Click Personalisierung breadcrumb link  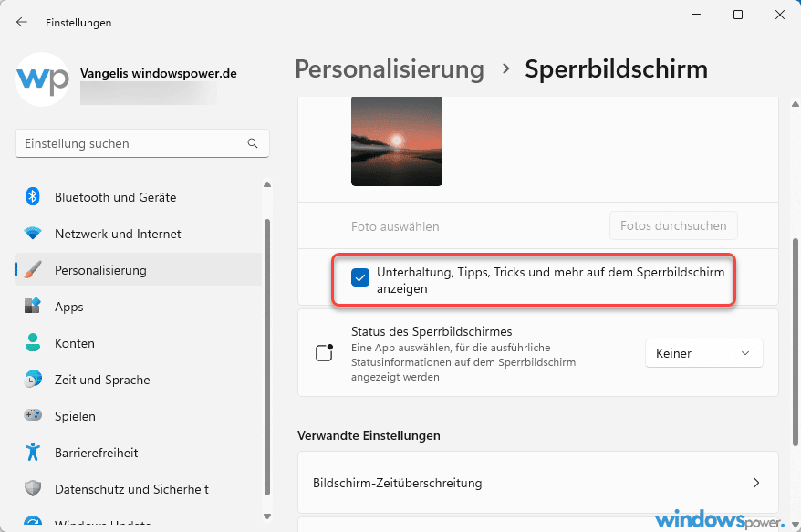coord(390,69)
